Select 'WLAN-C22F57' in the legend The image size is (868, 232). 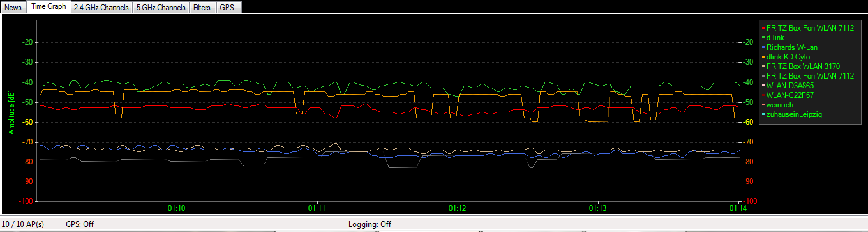[790, 95]
